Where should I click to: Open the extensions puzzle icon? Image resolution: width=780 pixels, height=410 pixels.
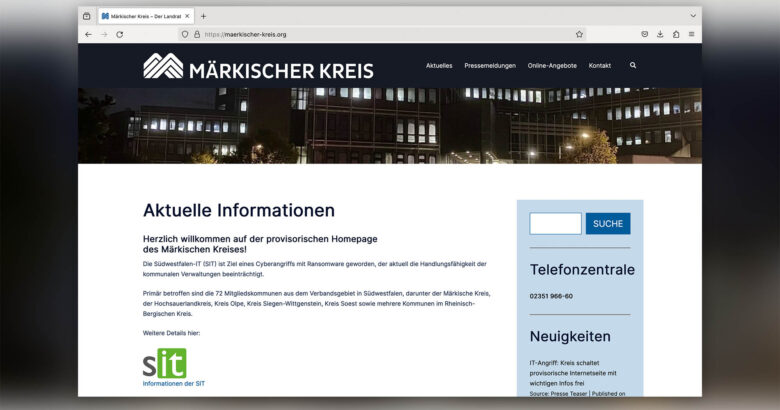pyautogui.click(x=676, y=34)
